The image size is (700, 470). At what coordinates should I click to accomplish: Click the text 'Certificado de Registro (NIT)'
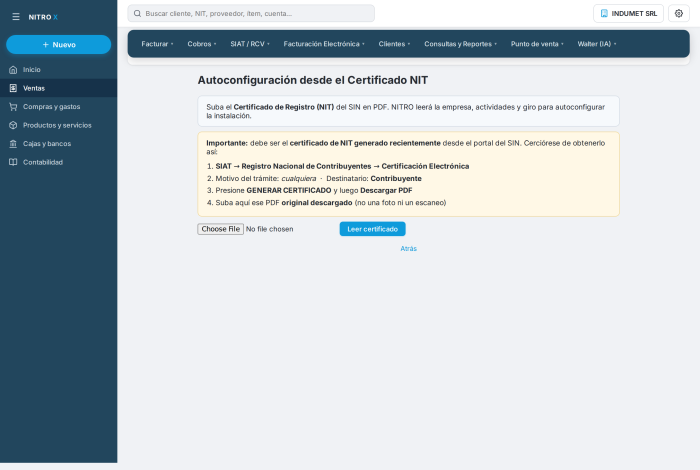283,107
